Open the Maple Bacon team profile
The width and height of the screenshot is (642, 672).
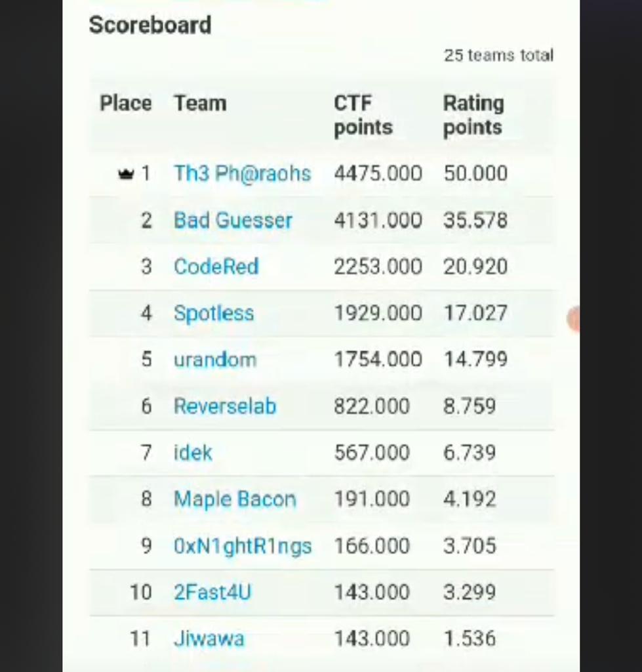pyautogui.click(x=235, y=499)
